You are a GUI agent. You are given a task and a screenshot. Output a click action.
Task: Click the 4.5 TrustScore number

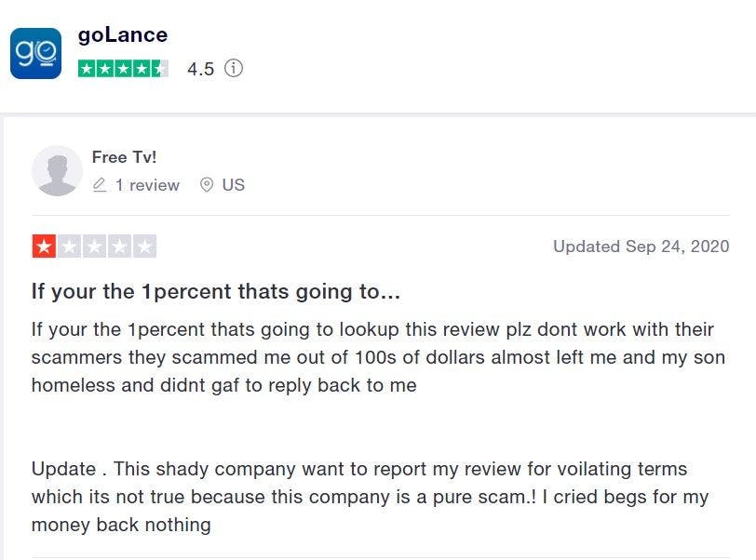click(200, 69)
